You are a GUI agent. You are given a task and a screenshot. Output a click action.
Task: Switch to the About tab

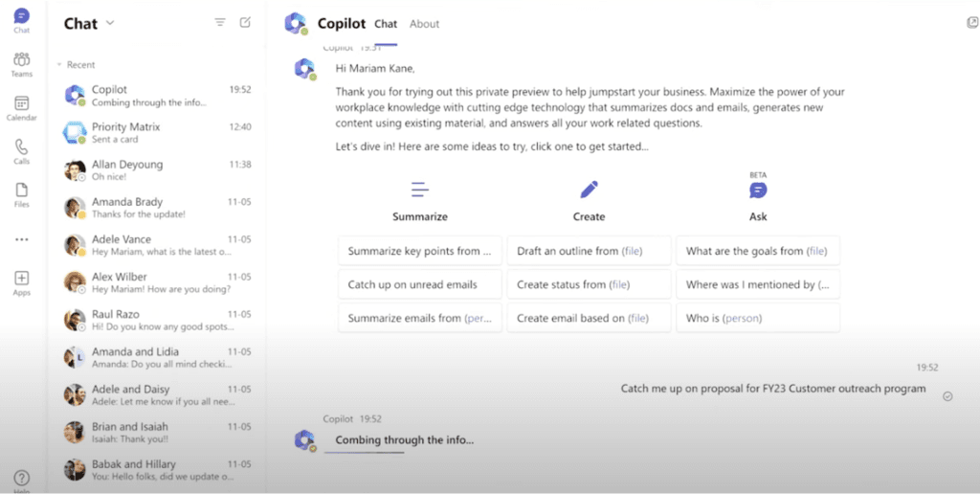424,24
